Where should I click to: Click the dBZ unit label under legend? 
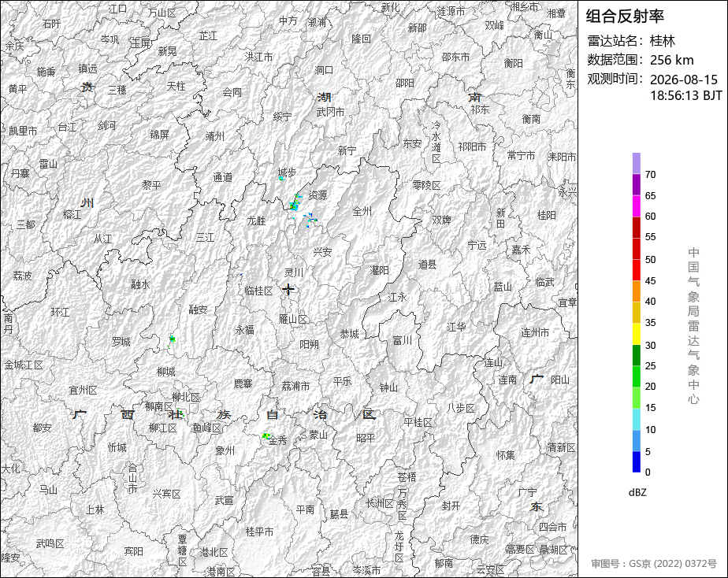tap(637, 492)
